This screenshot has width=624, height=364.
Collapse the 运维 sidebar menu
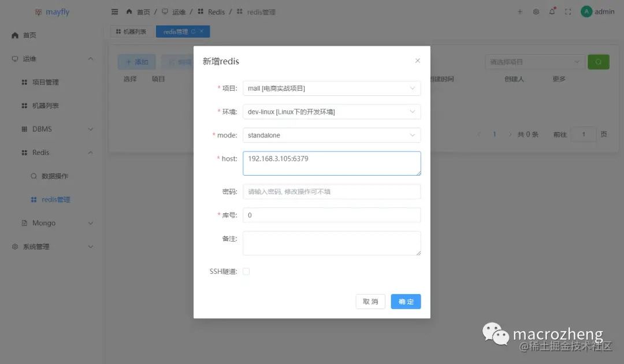coord(52,59)
